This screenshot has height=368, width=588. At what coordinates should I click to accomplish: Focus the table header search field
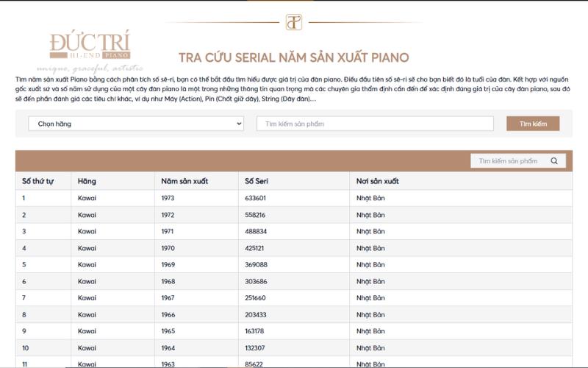tap(518, 160)
